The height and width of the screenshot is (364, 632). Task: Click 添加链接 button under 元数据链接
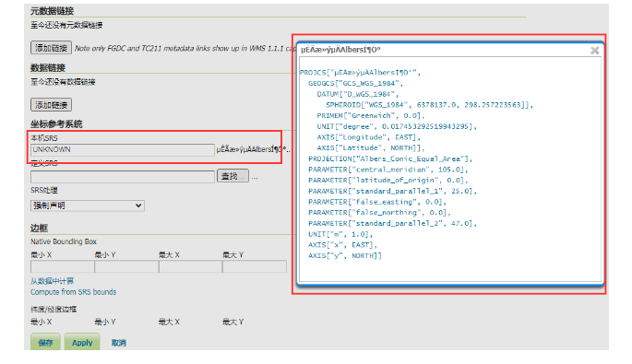tap(51, 48)
